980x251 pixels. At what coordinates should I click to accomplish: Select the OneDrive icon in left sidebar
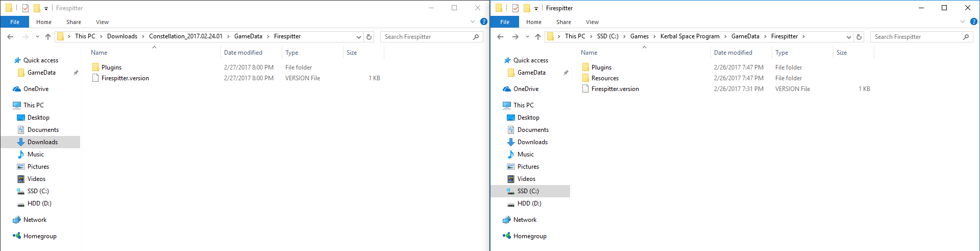point(17,89)
